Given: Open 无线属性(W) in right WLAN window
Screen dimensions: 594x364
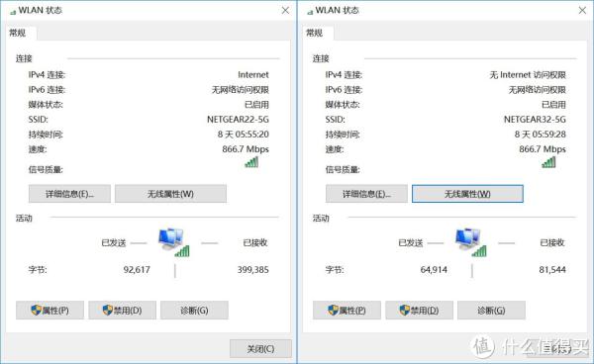Looking at the screenshot, I should [x=467, y=194].
